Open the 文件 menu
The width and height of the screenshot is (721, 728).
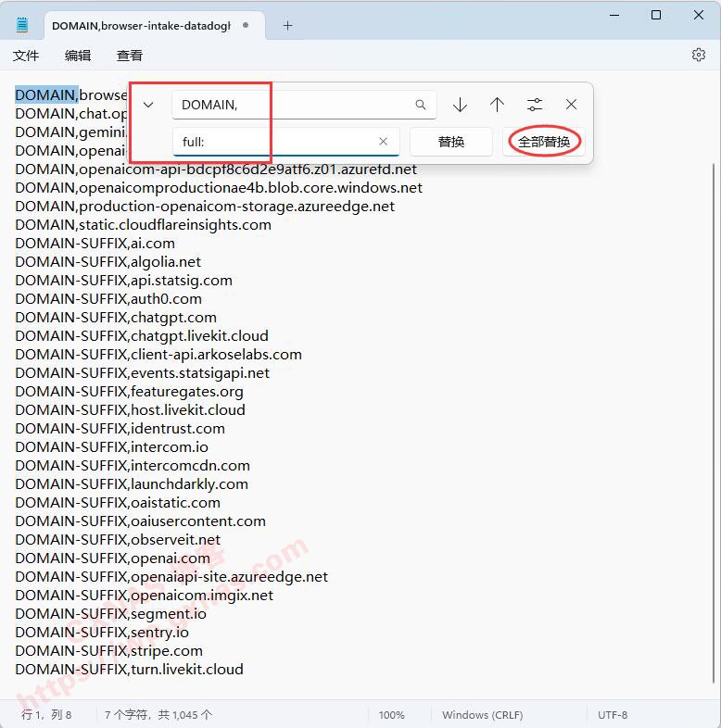[26, 56]
